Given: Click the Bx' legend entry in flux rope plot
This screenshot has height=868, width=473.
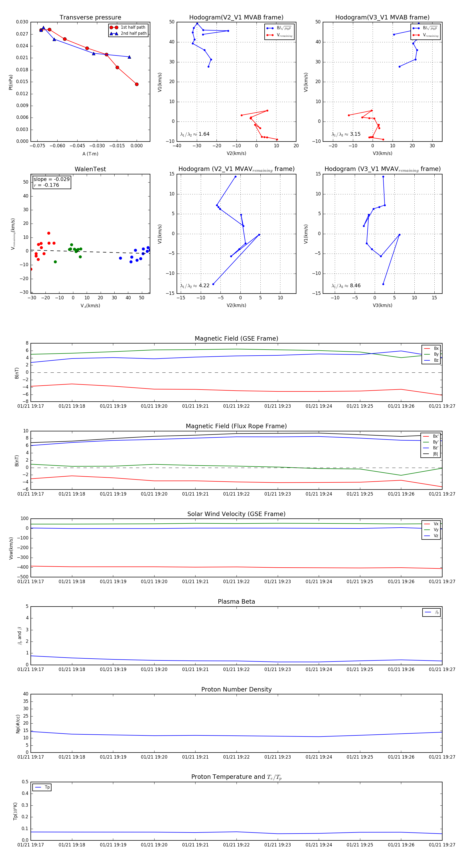Looking at the screenshot, I should click(x=431, y=436).
